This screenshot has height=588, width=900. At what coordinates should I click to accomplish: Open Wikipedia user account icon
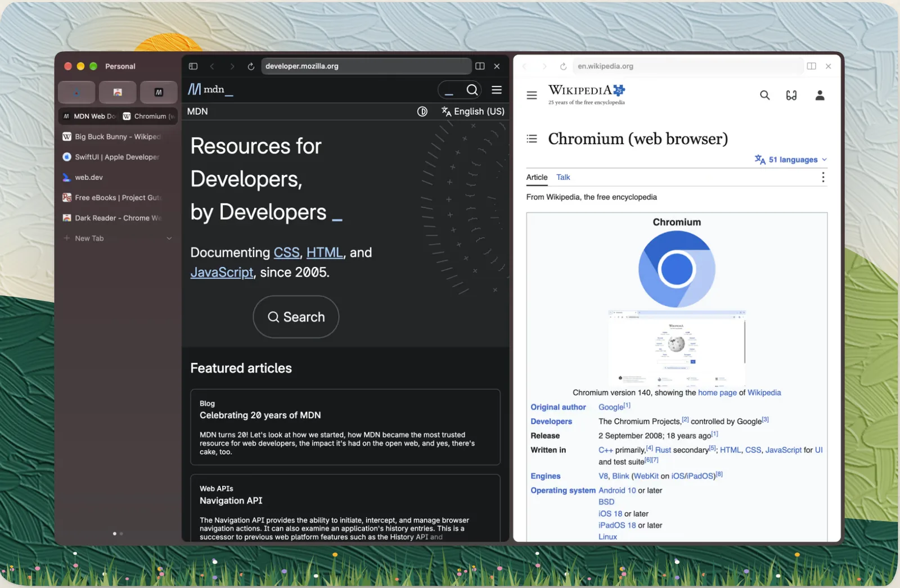coord(820,95)
